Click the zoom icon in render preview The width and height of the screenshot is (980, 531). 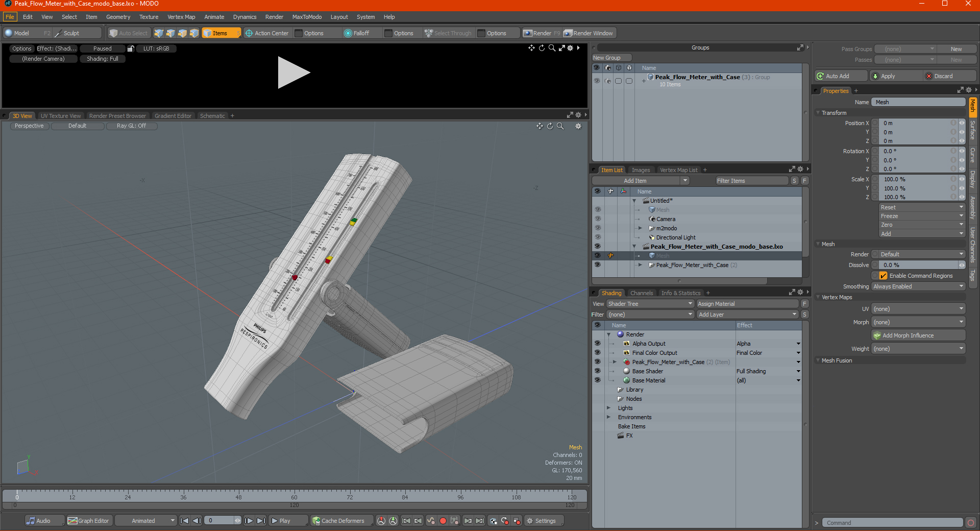coord(552,48)
